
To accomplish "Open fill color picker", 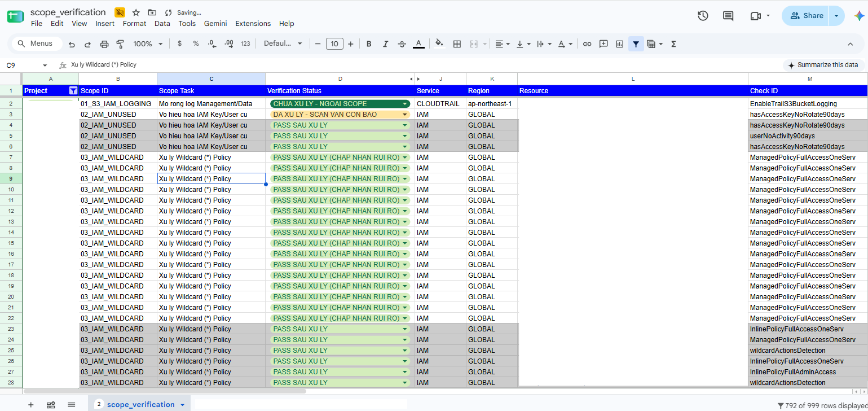I will [439, 43].
